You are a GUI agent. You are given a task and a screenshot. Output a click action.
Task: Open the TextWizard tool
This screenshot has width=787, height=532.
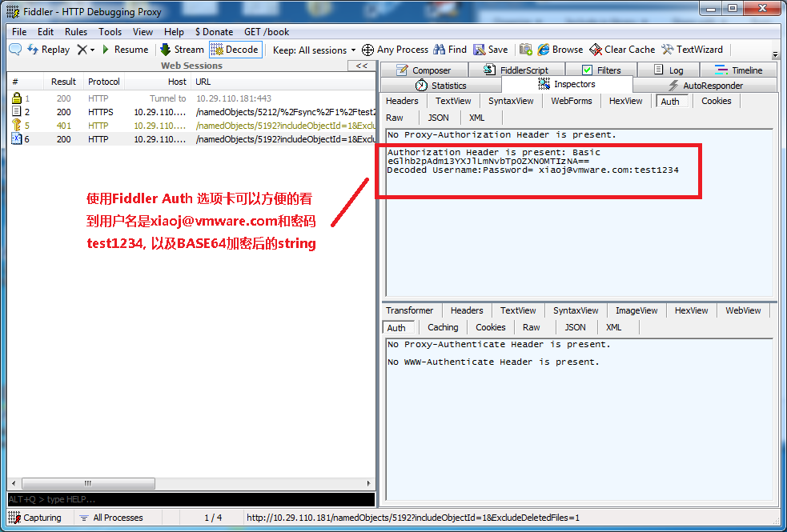pyautogui.click(x=693, y=49)
